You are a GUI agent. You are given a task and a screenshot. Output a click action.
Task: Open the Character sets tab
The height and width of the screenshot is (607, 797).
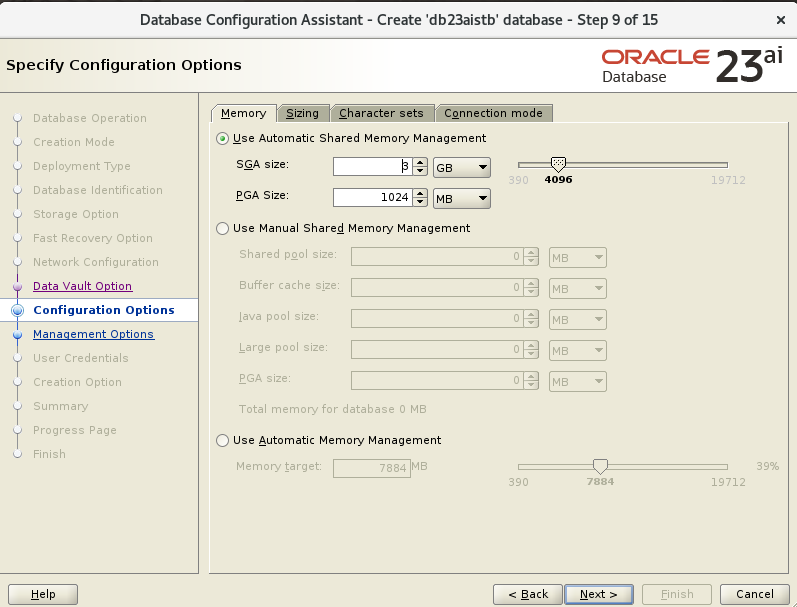point(381,113)
